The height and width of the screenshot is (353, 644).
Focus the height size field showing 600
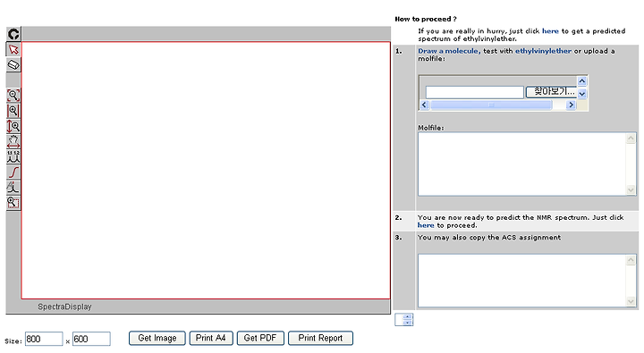(91, 339)
